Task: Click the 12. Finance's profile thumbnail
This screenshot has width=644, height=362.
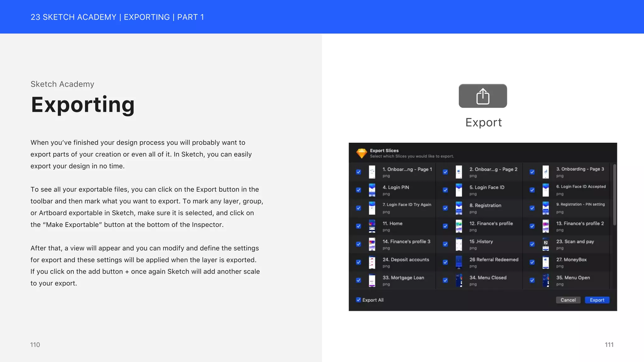Action: click(459, 226)
